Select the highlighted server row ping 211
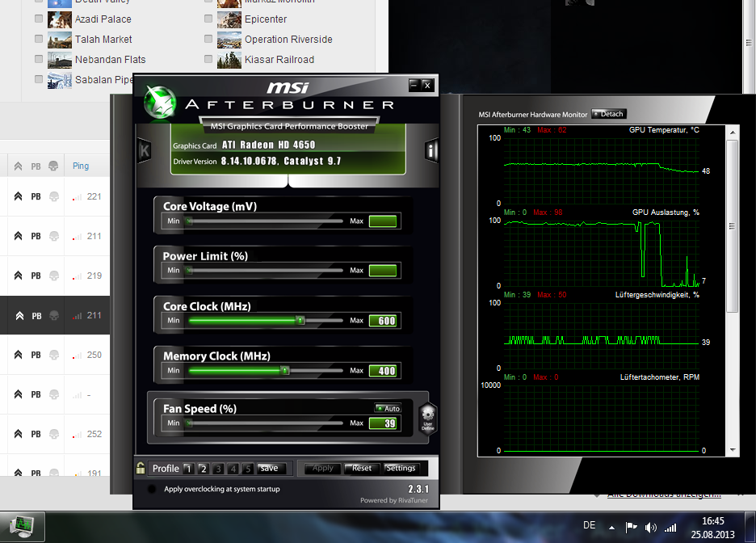Image resolution: width=756 pixels, height=543 pixels. (55, 315)
